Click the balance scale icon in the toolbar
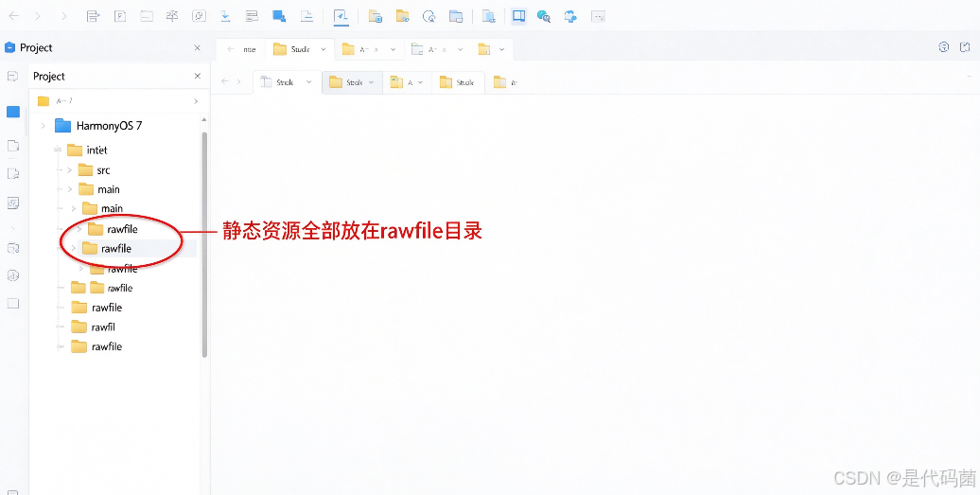The width and height of the screenshot is (980, 495). click(172, 16)
